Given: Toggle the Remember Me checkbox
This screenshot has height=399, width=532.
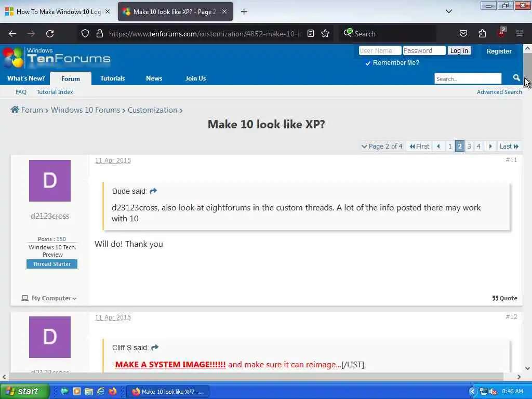Looking at the screenshot, I should tap(368, 63).
